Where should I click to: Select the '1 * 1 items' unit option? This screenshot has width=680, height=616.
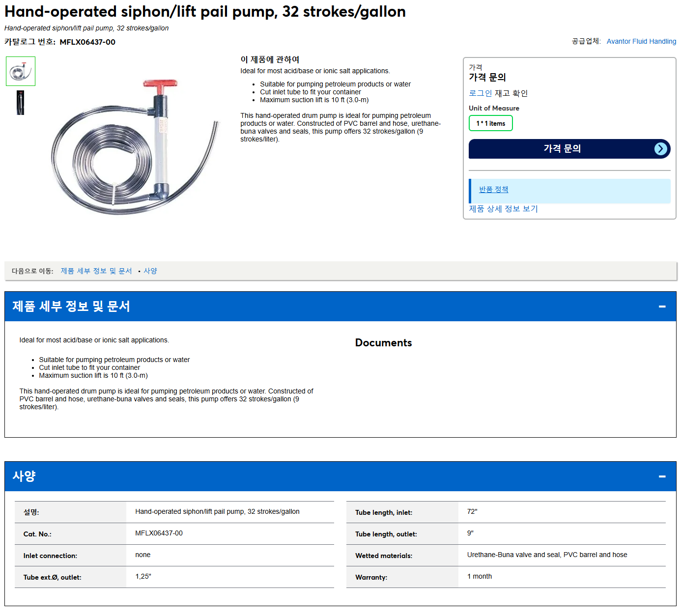coord(491,123)
